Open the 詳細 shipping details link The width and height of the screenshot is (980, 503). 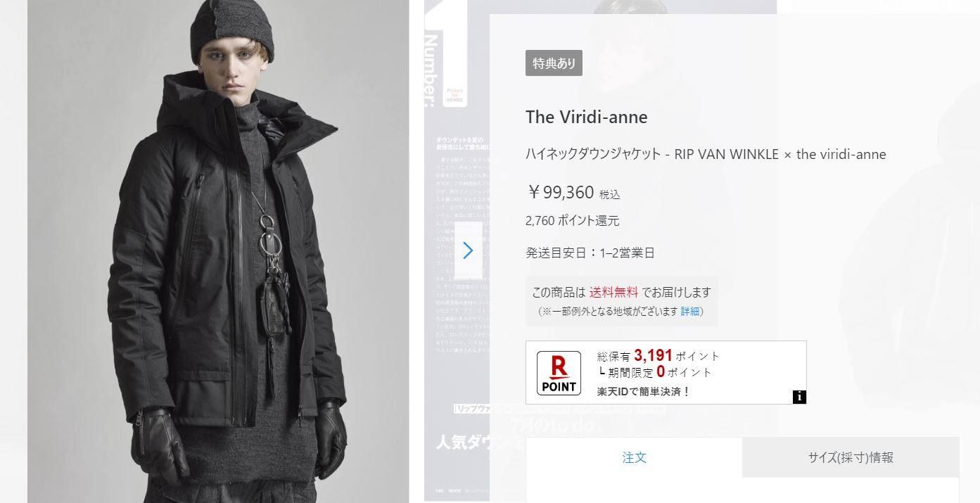click(x=689, y=311)
